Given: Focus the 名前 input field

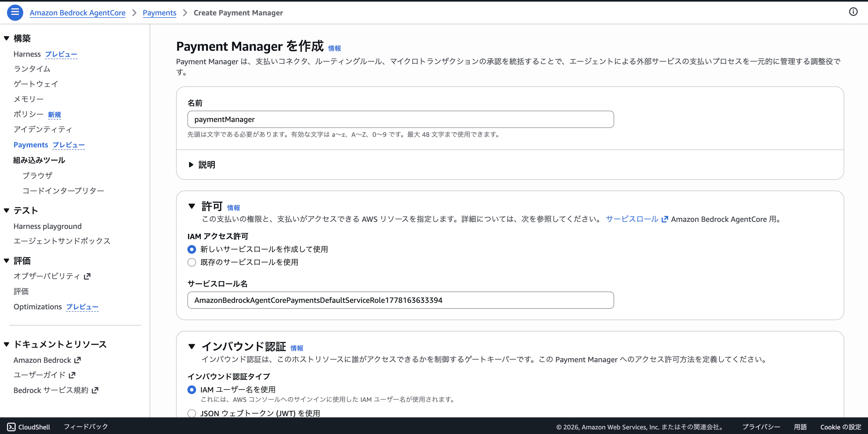Looking at the screenshot, I should 400,120.
